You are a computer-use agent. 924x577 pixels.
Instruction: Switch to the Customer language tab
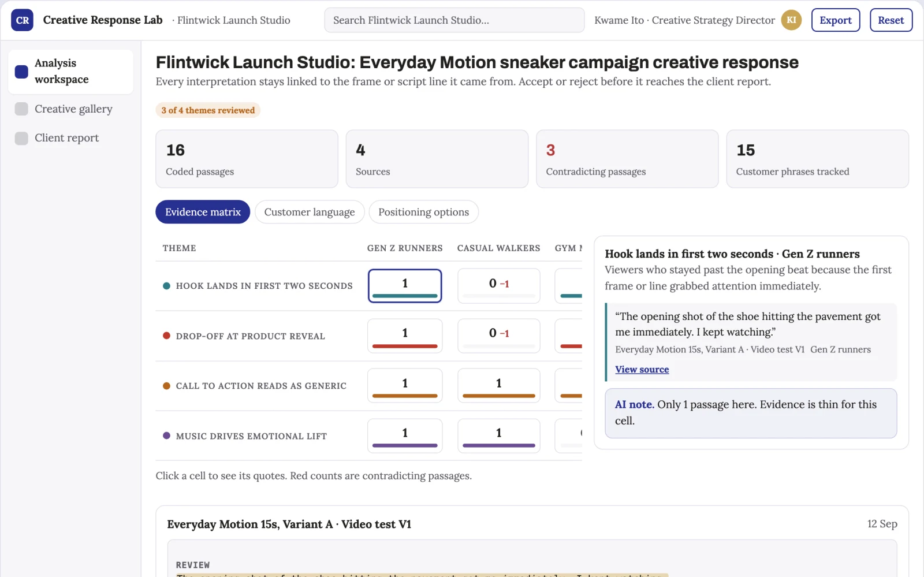tap(310, 212)
